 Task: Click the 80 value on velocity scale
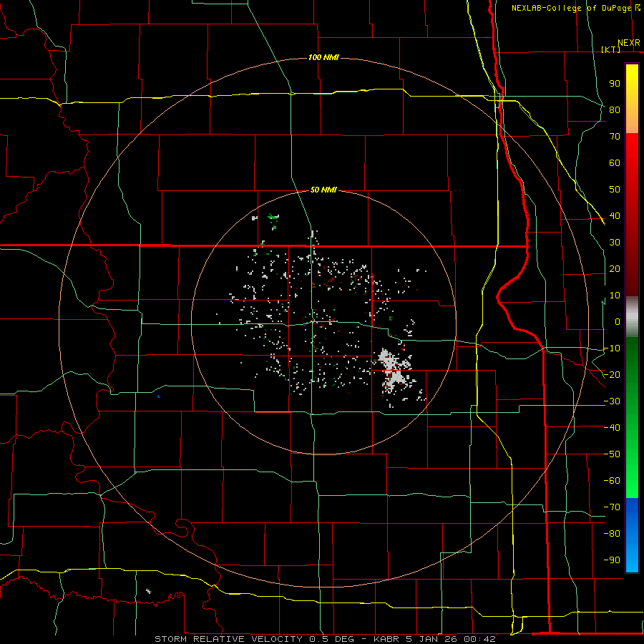point(615,109)
